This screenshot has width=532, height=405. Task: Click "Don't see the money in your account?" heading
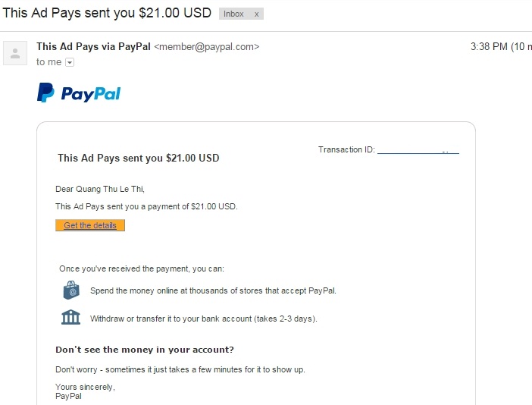(x=145, y=350)
